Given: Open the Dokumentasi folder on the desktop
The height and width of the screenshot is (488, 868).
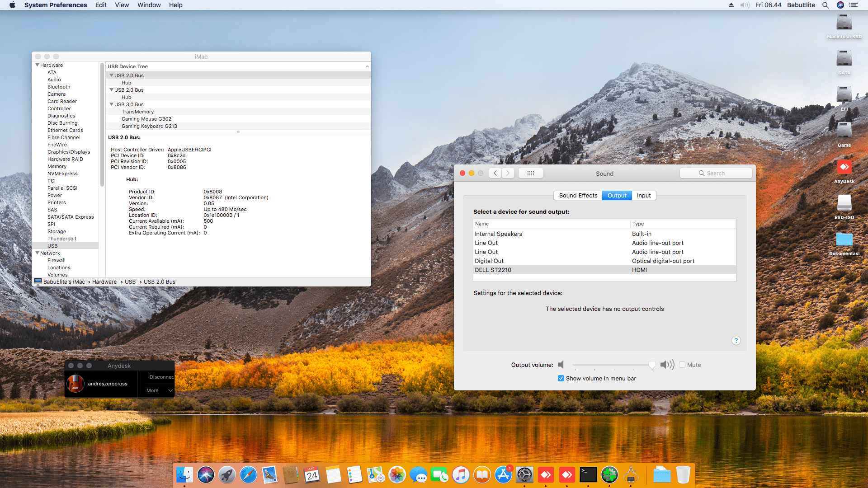Looking at the screenshot, I should point(844,239).
